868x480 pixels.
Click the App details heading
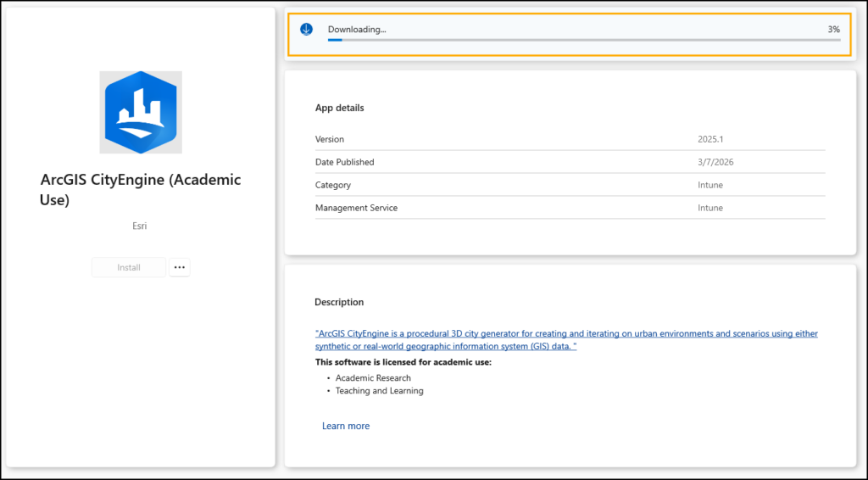[339, 108]
